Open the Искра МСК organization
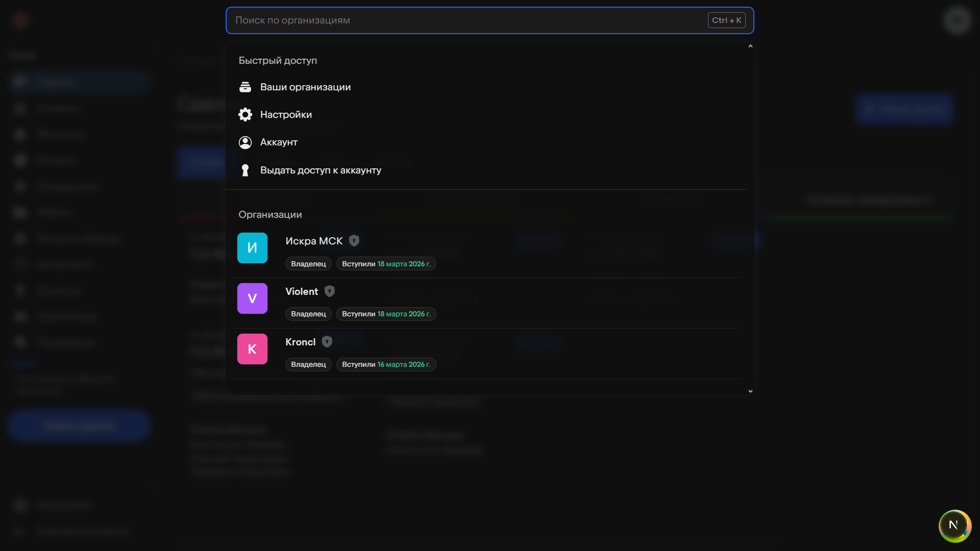980x551 pixels. click(314, 241)
